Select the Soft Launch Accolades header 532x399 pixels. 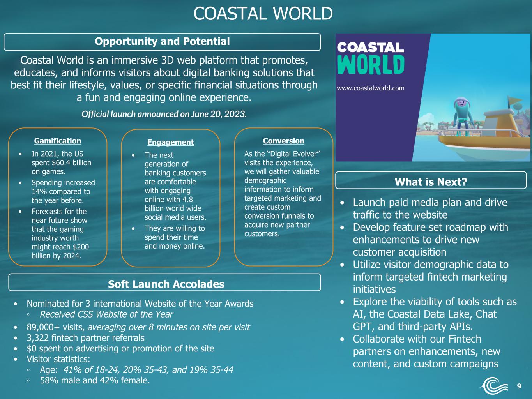(x=165, y=284)
